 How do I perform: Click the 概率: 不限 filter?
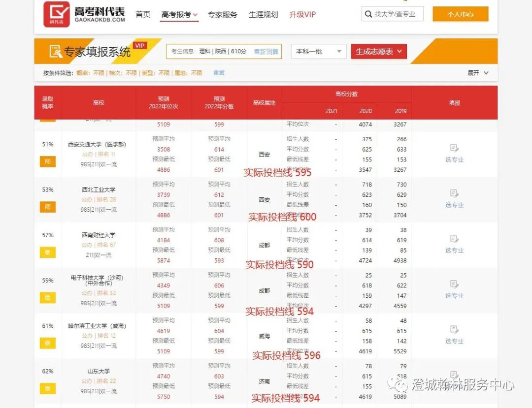[x=91, y=73]
